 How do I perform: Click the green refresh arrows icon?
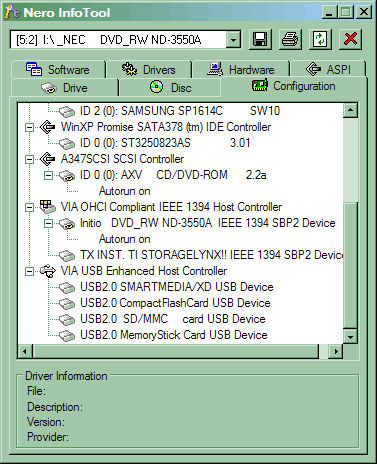(x=320, y=39)
